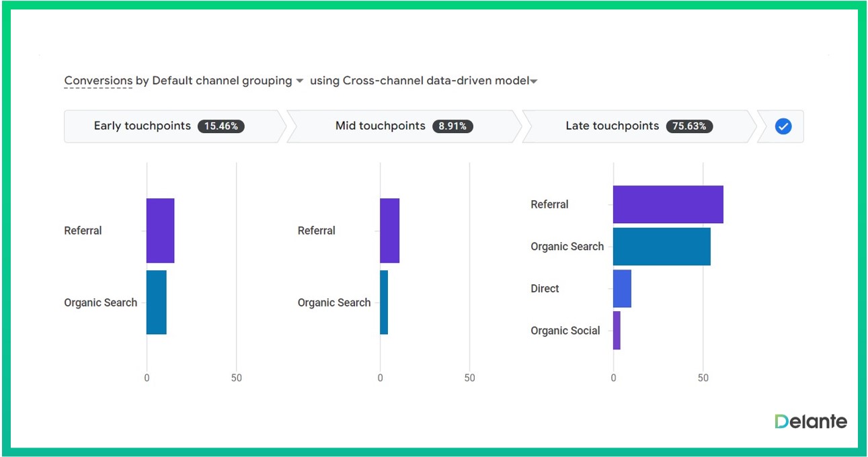Click the Early touchpoints Referral bar
This screenshot has height=457, width=868.
point(160,231)
